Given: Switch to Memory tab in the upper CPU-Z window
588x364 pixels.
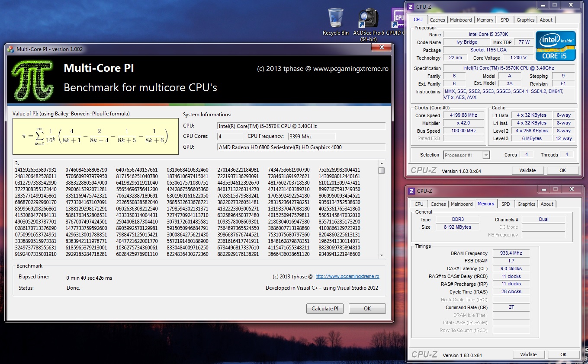Looking at the screenshot, I should tap(485, 20).
